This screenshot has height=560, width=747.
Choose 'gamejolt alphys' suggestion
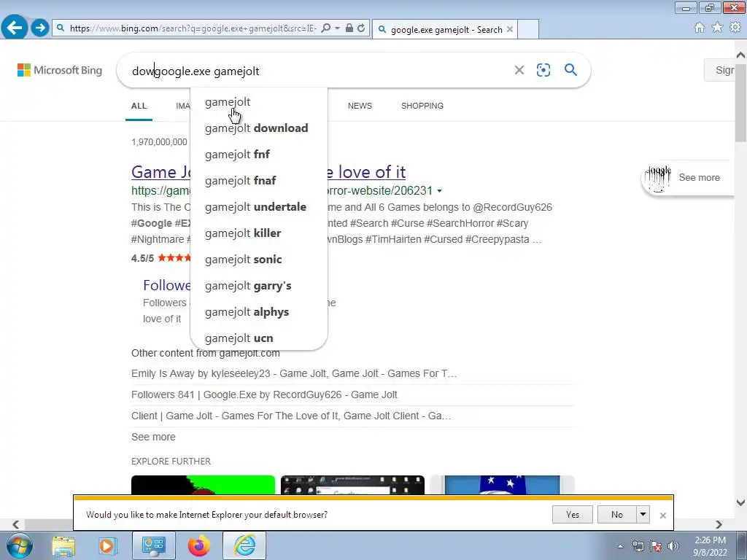(x=259, y=312)
